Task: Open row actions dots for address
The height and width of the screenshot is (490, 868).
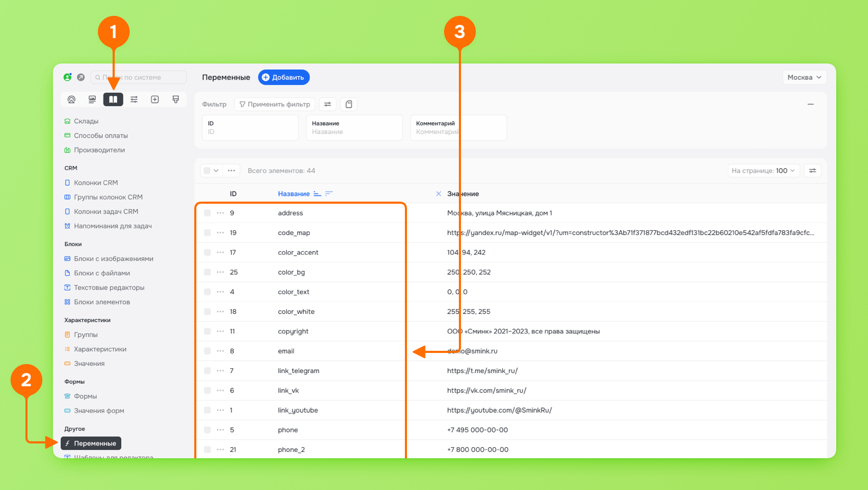Action: click(x=220, y=213)
